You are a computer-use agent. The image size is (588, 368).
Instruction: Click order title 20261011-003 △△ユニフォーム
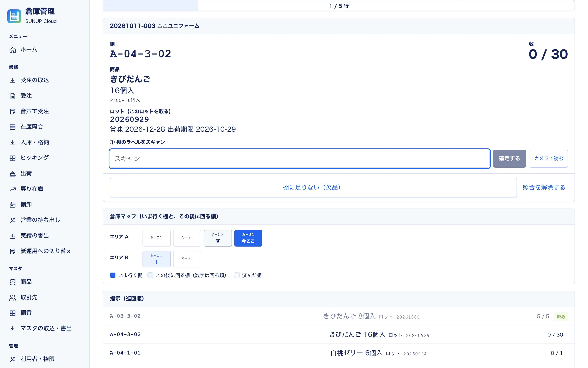click(155, 26)
